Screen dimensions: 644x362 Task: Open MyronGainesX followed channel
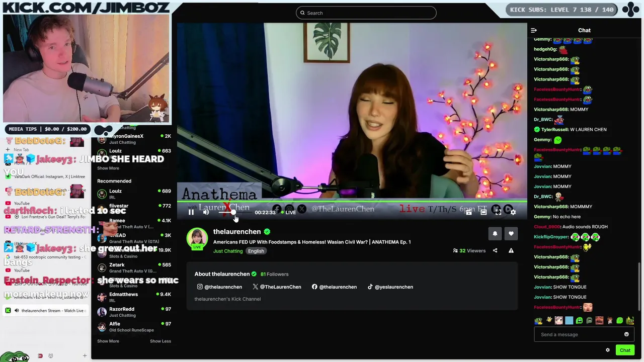[x=134, y=139]
